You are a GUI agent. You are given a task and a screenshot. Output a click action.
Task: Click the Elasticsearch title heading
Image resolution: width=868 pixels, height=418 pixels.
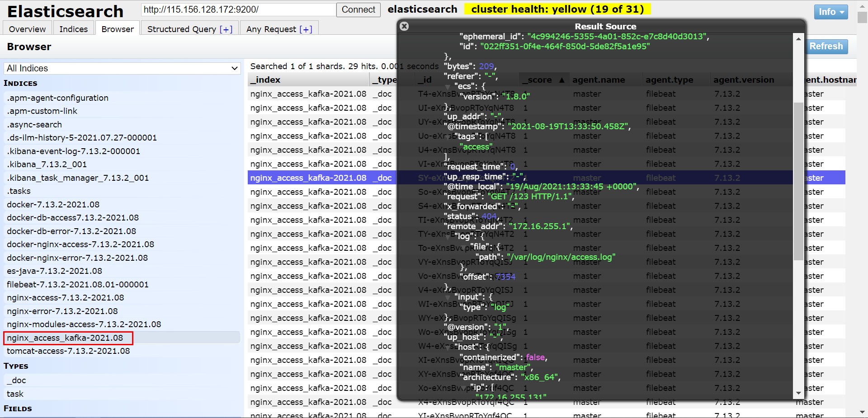pos(65,11)
